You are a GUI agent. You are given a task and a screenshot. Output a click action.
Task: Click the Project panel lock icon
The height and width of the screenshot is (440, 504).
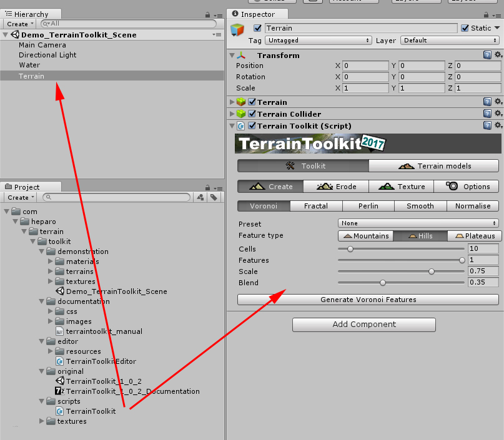[207, 188]
